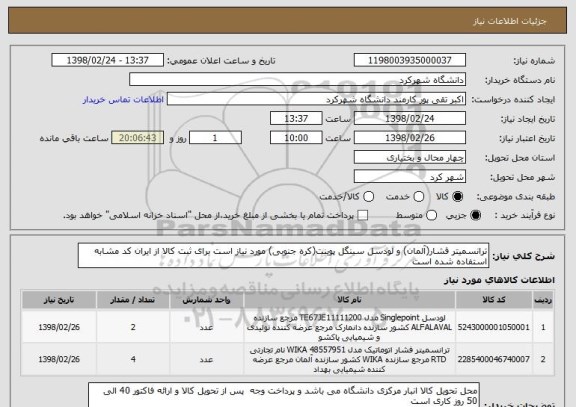
Task: Click the اطلاعات کالاهای مورد نیاز section heading
Action: pyautogui.click(x=499, y=280)
